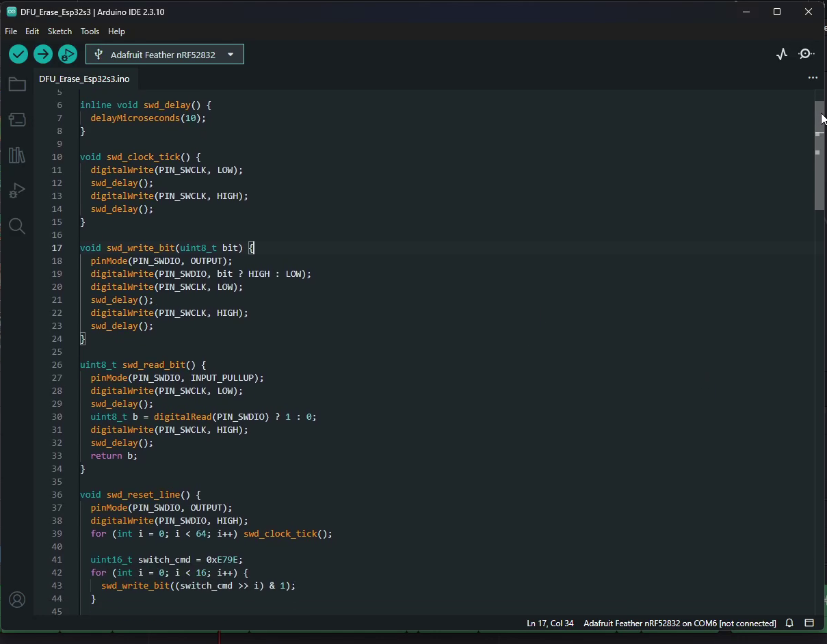This screenshot has height=644, width=827.
Task: Click 'void swd_reset_line() {' line
Action: point(140,494)
